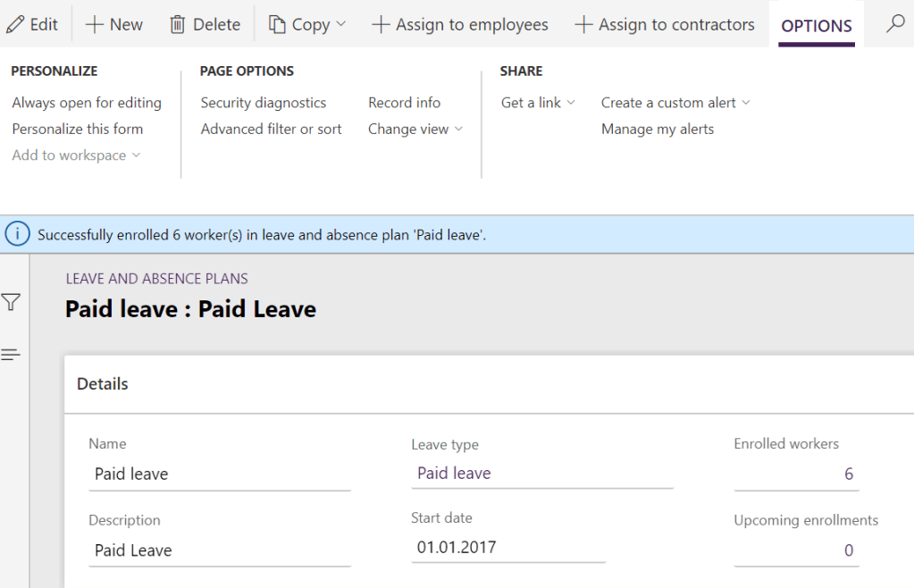
Task: Expand the Add to workspace menu
Action: click(x=76, y=155)
